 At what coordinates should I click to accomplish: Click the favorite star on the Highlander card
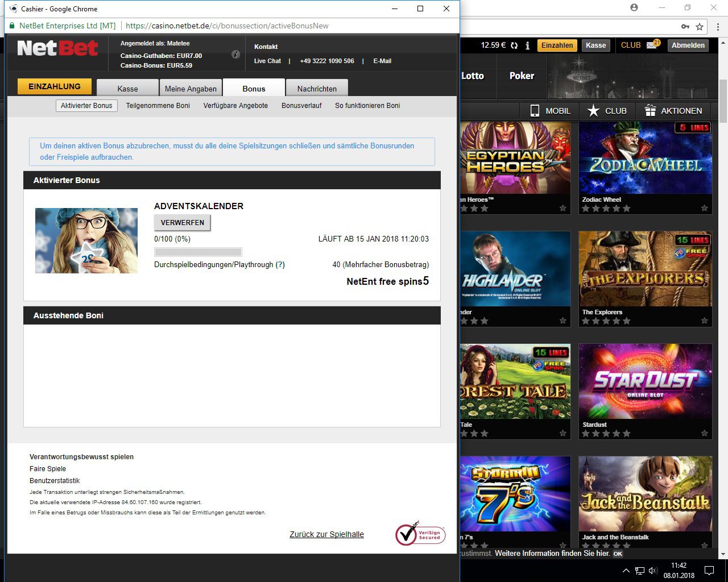click(x=562, y=321)
